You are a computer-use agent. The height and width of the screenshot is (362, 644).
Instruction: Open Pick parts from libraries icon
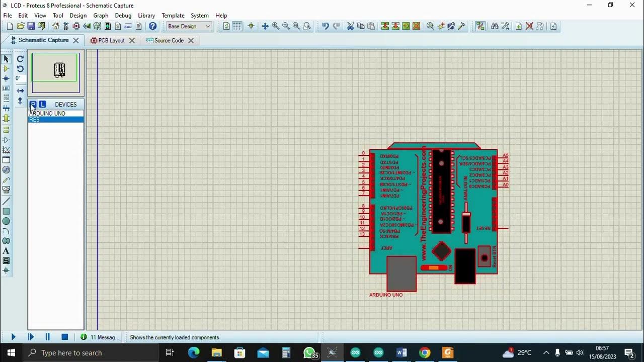430,26
